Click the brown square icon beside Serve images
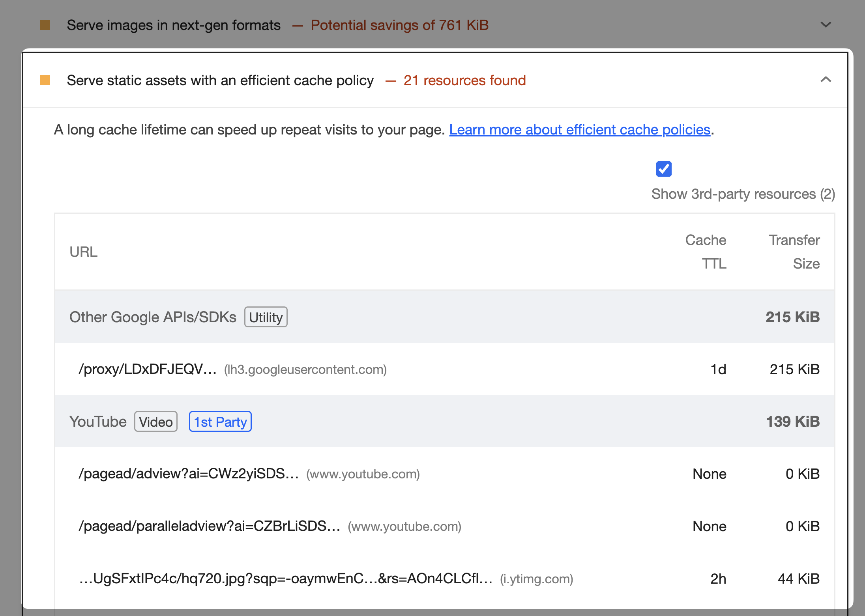Screen dimensions: 865x616 click(x=45, y=25)
